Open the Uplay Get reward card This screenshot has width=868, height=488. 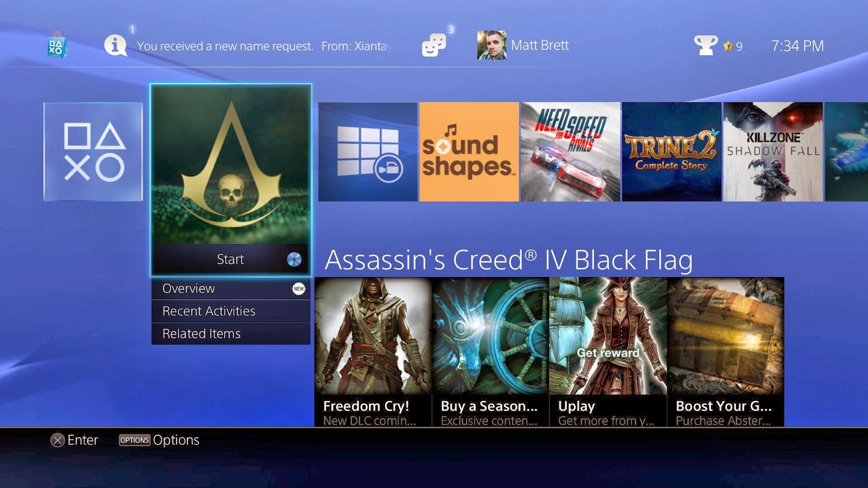pos(608,352)
